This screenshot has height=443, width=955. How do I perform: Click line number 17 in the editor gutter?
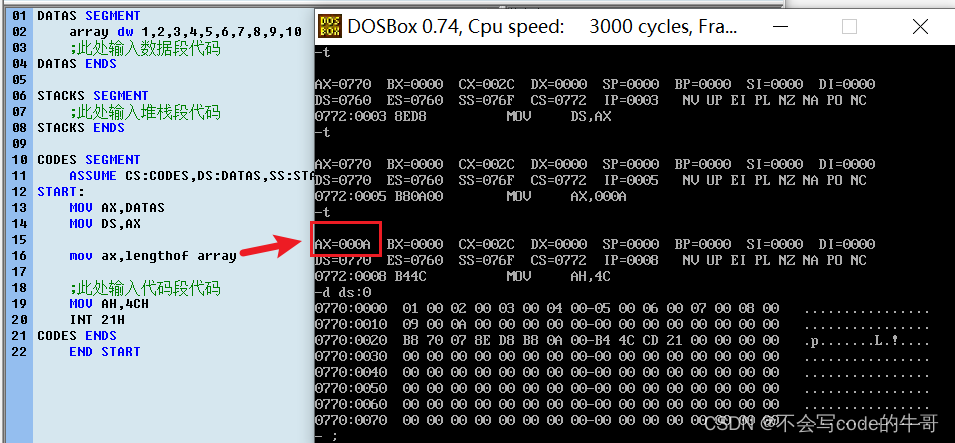click(x=19, y=272)
